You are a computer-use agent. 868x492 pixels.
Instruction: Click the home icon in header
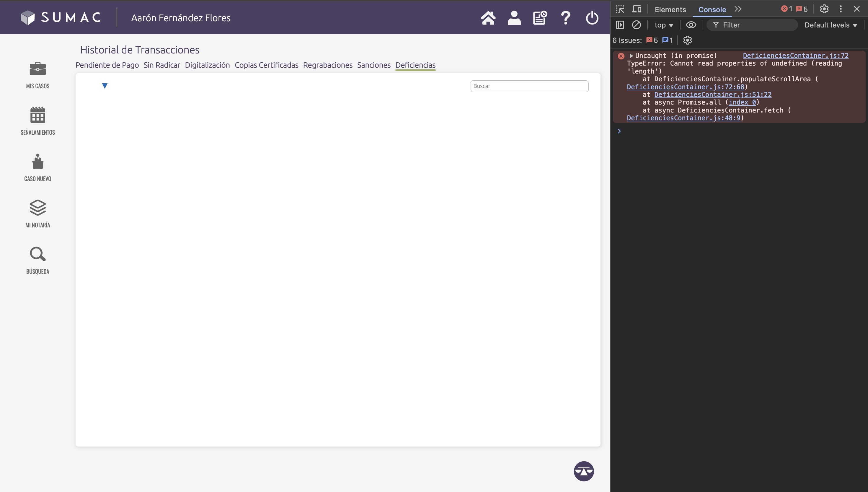488,18
